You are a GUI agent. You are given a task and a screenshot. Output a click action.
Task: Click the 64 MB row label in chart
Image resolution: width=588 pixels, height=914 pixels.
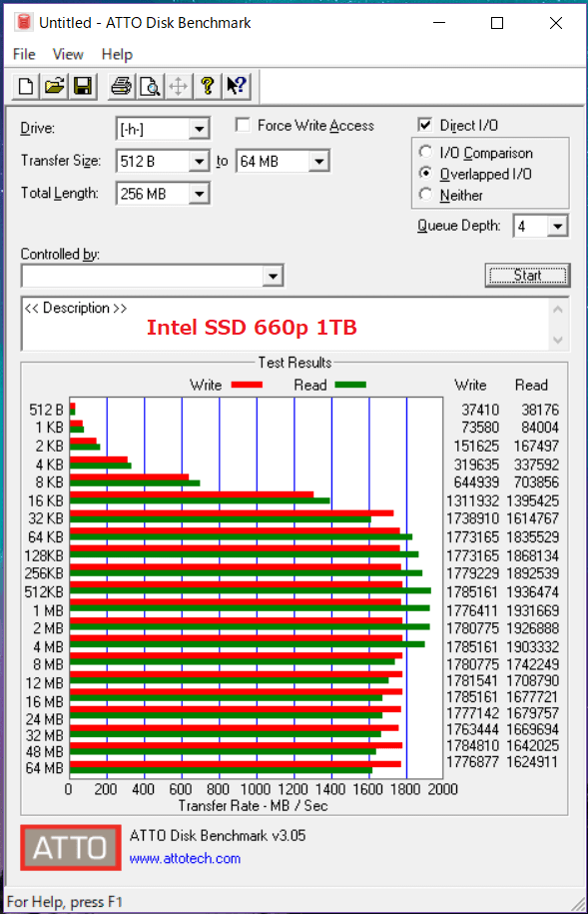pyautogui.click(x=44, y=768)
